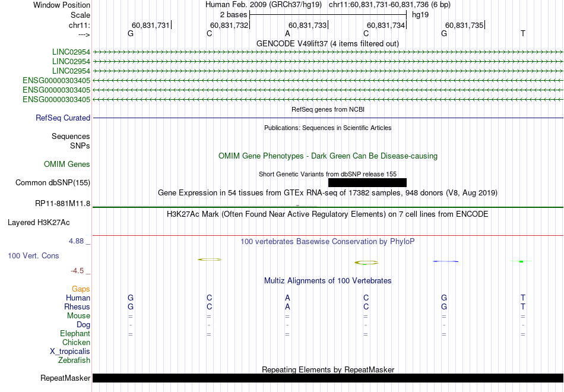Click the Chicken species label

(76, 342)
